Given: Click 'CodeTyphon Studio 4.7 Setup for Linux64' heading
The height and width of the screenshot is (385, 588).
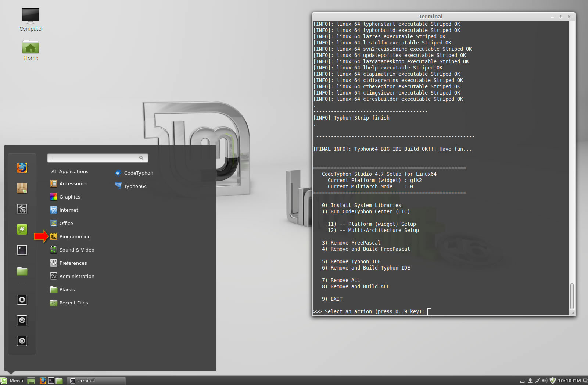Looking at the screenshot, I should (379, 174).
